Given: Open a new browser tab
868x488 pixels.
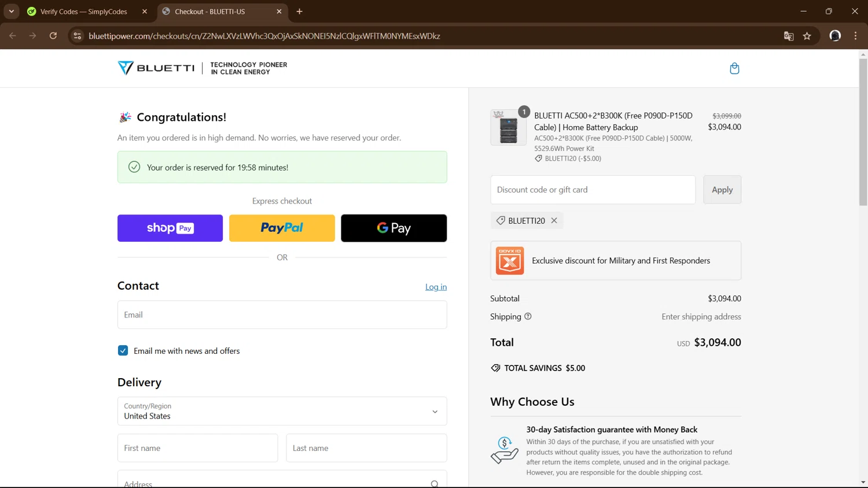Looking at the screenshot, I should point(299,12).
